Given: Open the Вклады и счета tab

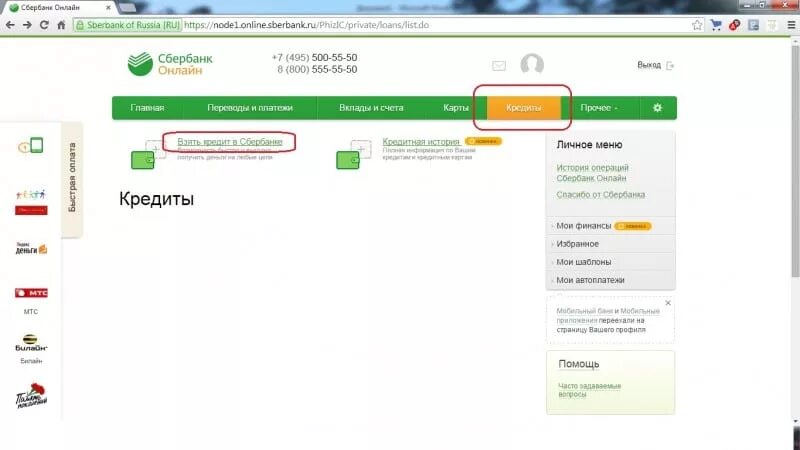Looking at the screenshot, I should [371, 108].
